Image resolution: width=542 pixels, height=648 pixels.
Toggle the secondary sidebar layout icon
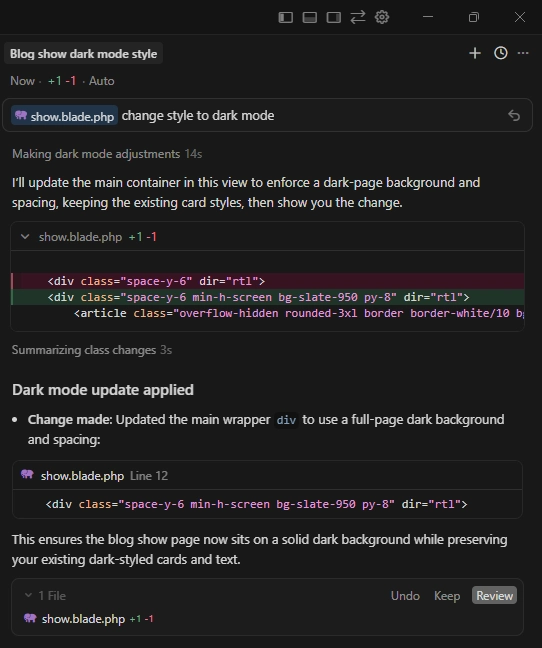point(333,17)
